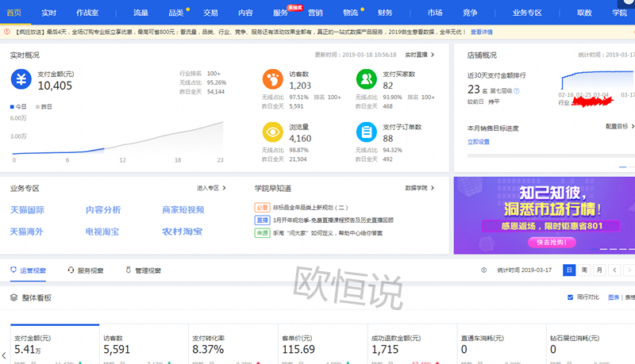Open 配置目标 with the chevron
Image resolution: width=635 pixels, height=364 pixels.
[x=619, y=127]
